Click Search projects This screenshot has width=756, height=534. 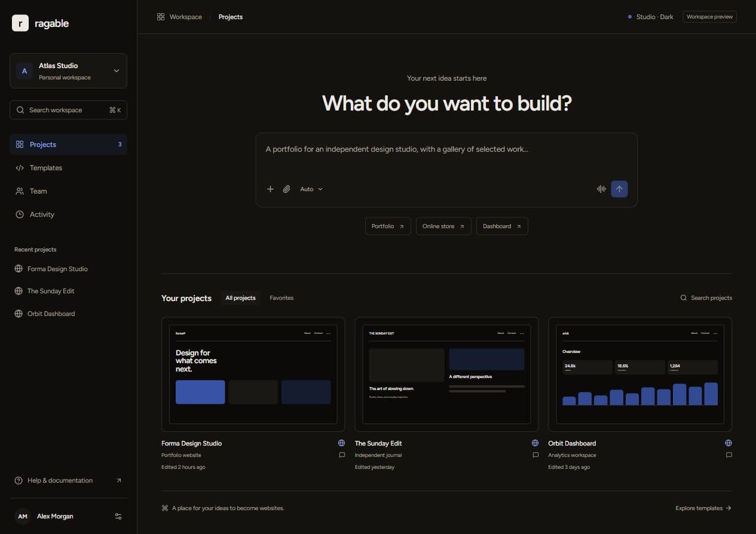coord(706,298)
